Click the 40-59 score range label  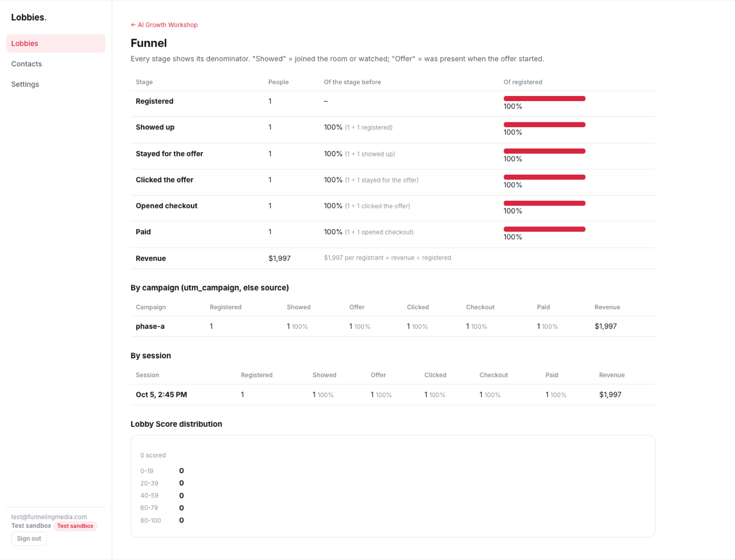click(149, 496)
